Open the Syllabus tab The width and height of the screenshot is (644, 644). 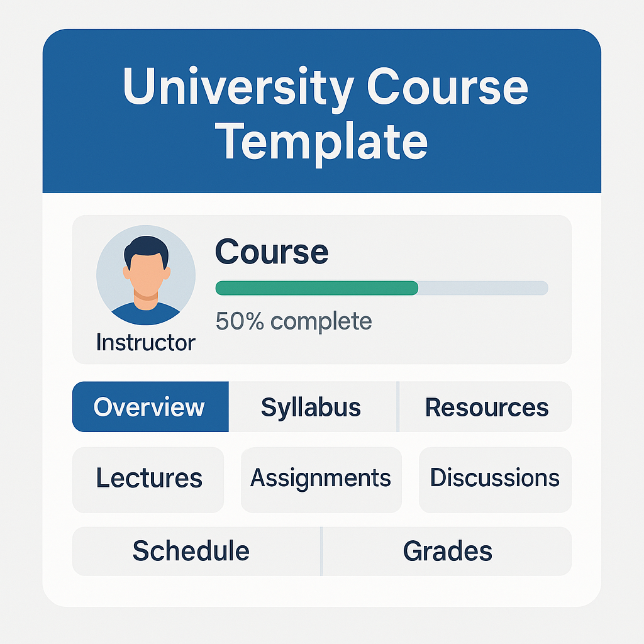point(311,407)
